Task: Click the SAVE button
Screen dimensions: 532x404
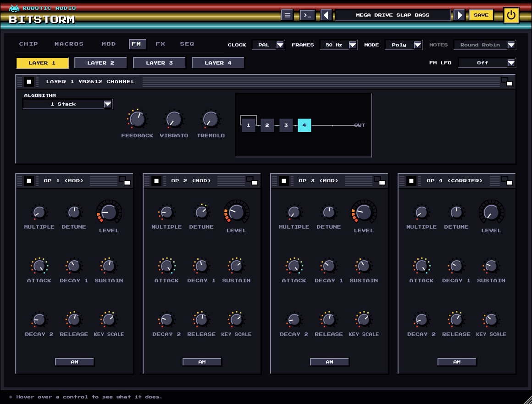Action: [x=481, y=15]
